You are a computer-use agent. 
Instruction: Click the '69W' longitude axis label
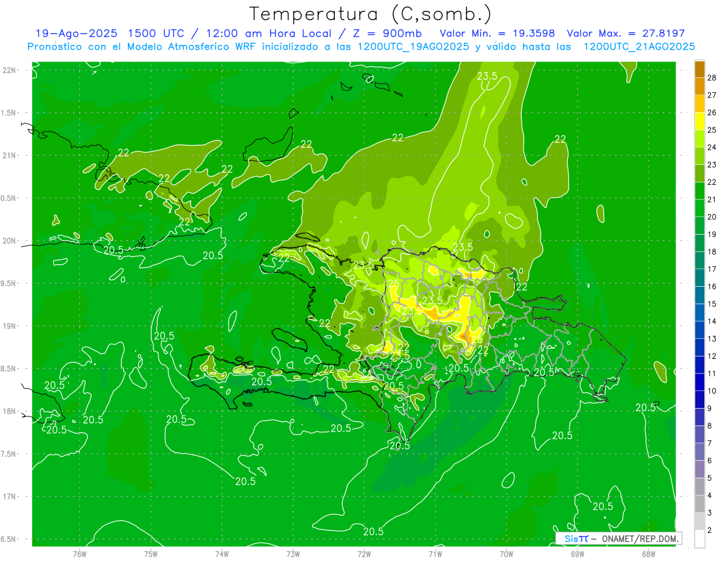click(x=578, y=554)
